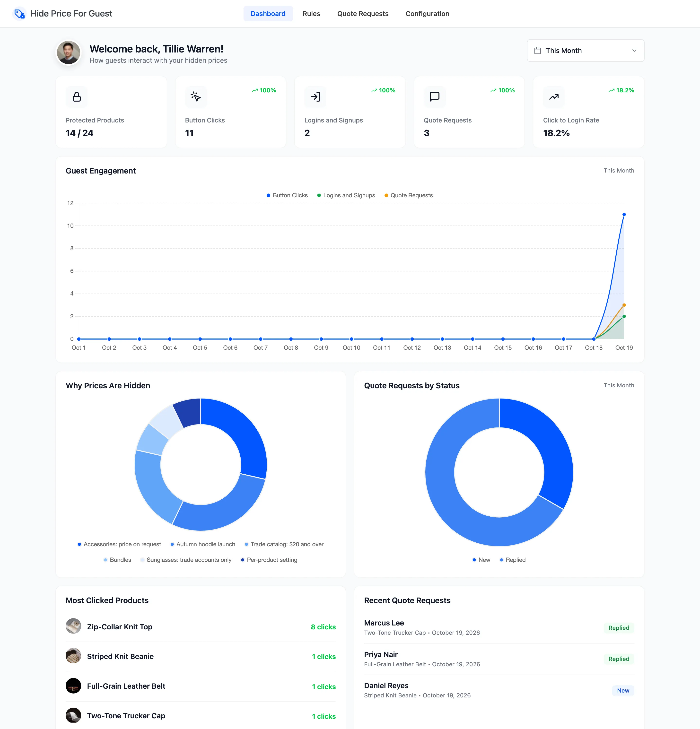Screen dimensions: 700x729
Task: Toggle Autumn hoodie launch legend item
Action: (203, 544)
